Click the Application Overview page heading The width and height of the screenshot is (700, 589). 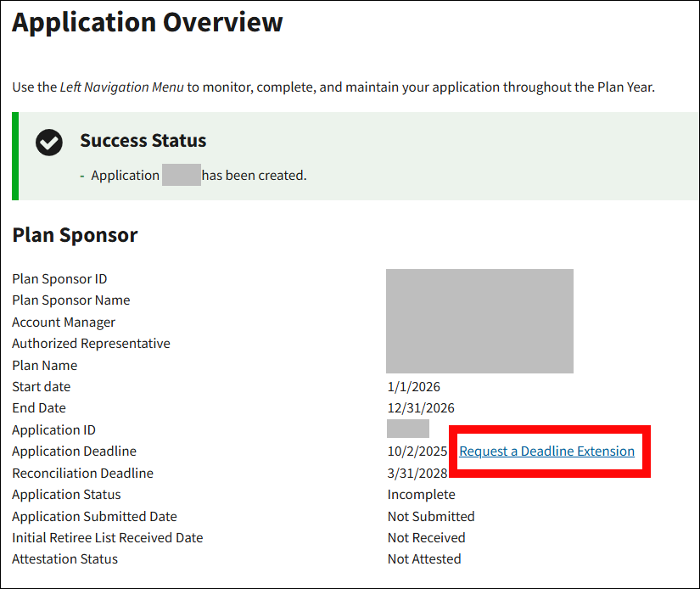pos(148,23)
